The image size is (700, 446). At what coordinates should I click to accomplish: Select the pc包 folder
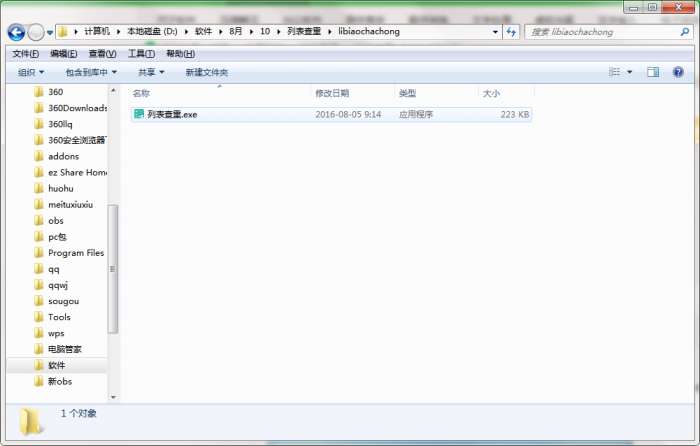pyautogui.click(x=57, y=237)
